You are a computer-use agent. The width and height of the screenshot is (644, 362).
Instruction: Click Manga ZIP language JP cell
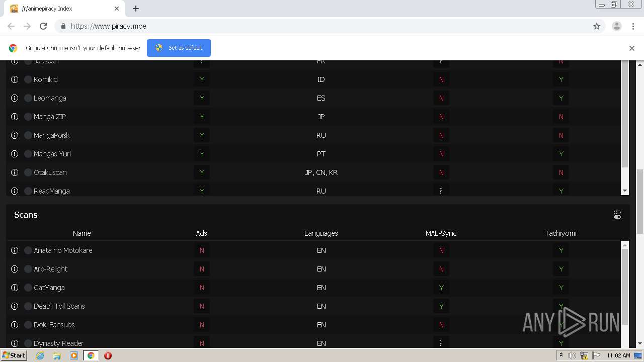[321, 117]
